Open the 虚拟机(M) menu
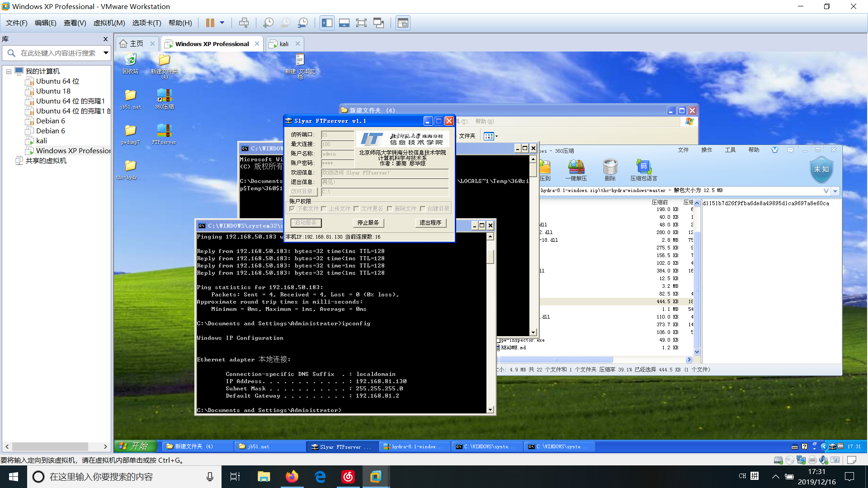The image size is (868, 488). click(x=109, y=23)
